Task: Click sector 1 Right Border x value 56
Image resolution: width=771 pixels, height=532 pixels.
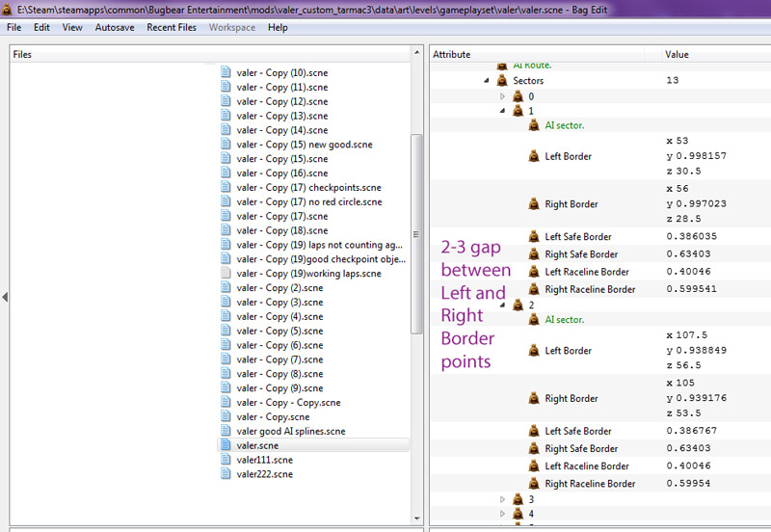Action: point(678,189)
